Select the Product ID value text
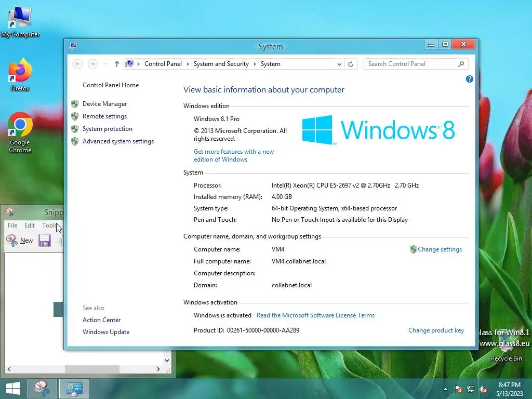 263,330
